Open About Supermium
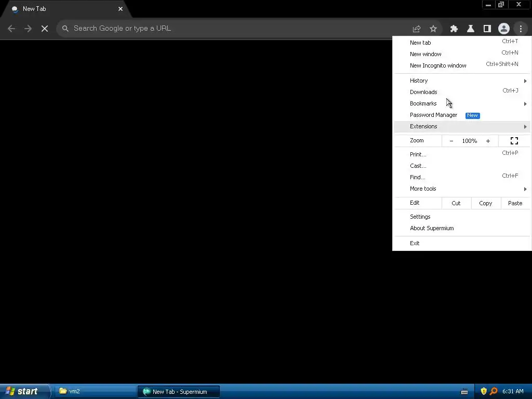532x399 pixels. coord(462,229)
